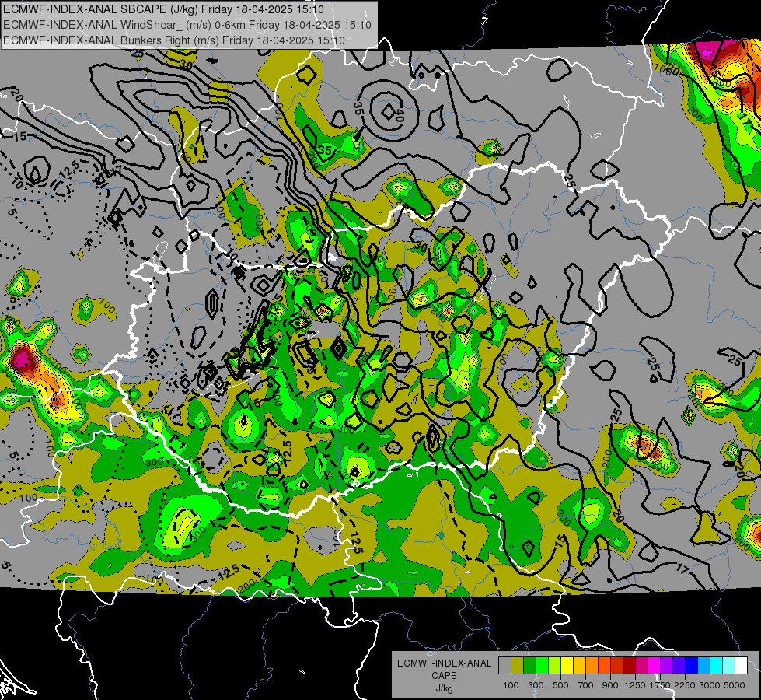Click the gray swatch in CAPE legend
Image resolution: width=761 pixels, height=700 pixels.
click(504, 665)
